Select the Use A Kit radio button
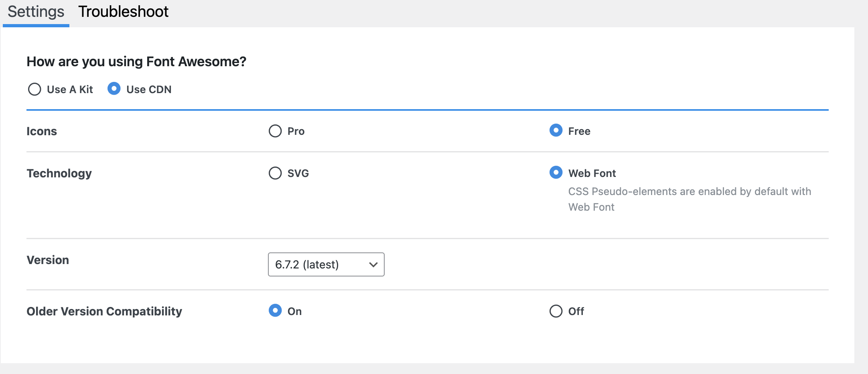 34,89
